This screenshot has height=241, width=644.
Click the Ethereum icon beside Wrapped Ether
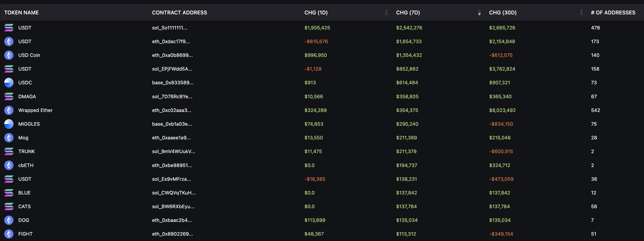pyautogui.click(x=9, y=110)
